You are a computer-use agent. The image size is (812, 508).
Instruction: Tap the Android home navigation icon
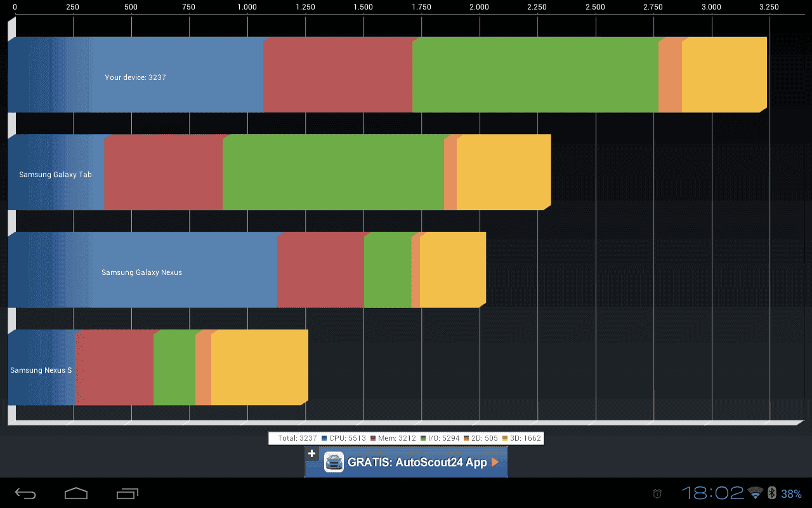coord(76,493)
